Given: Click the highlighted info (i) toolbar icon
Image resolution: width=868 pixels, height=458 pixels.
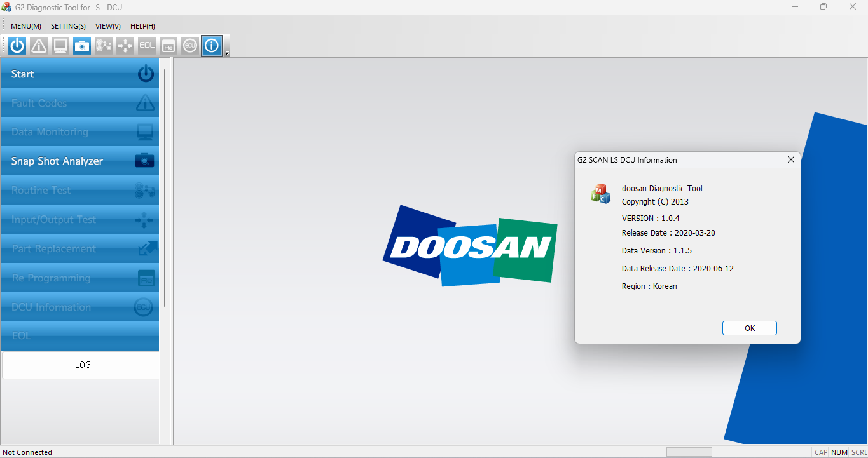Looking at the screenshot, I should point(212,46).
